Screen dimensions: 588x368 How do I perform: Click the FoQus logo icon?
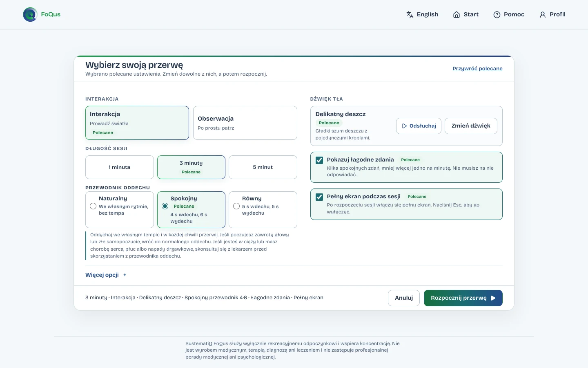30,14
